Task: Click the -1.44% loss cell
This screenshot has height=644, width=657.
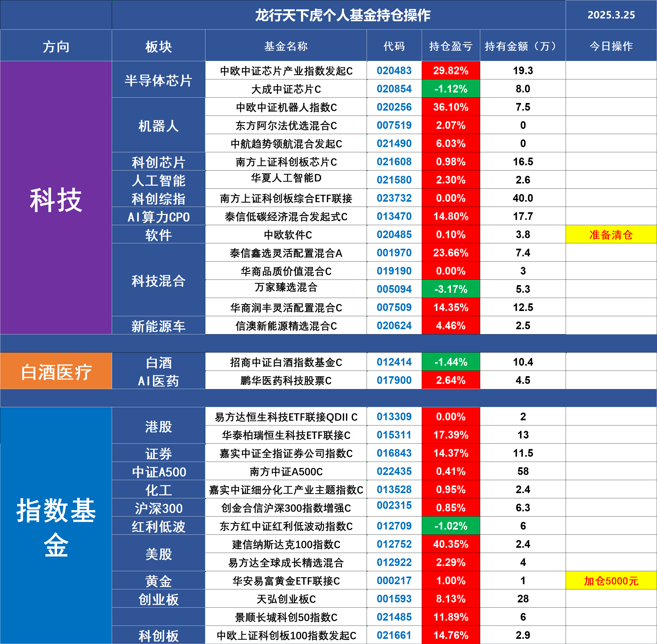Action: 451,362
